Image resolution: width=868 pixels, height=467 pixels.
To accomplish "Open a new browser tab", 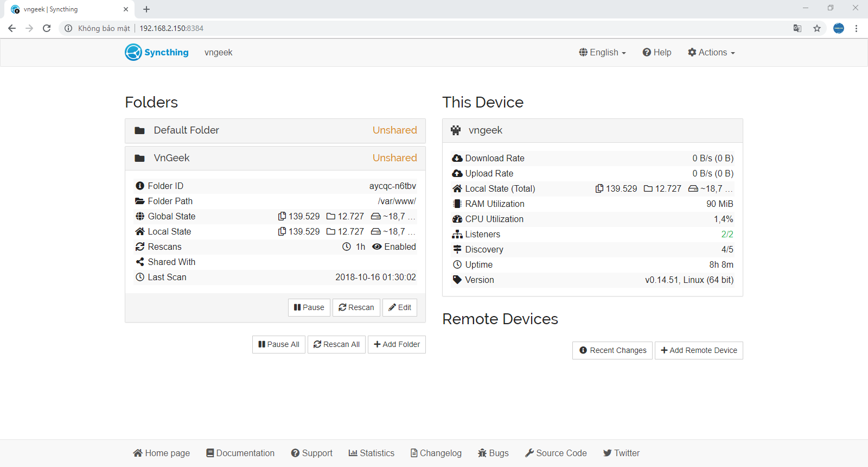I will click(x=146, y=9).
